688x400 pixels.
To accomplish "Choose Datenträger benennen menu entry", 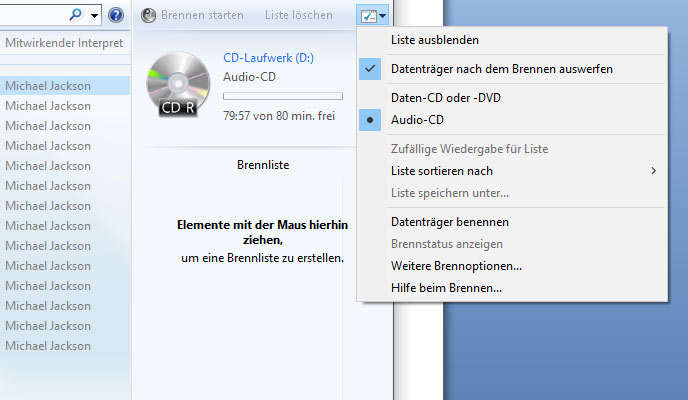I will point(449,222).
